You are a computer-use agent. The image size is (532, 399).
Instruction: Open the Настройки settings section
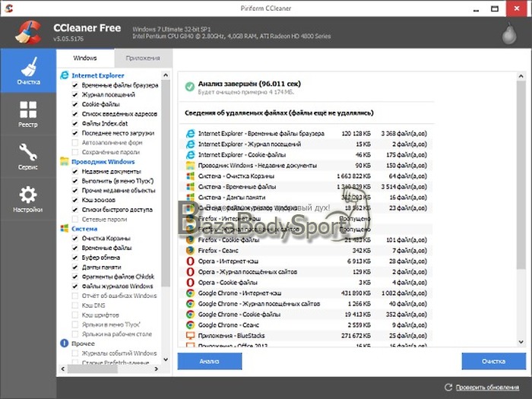point(28,199)
